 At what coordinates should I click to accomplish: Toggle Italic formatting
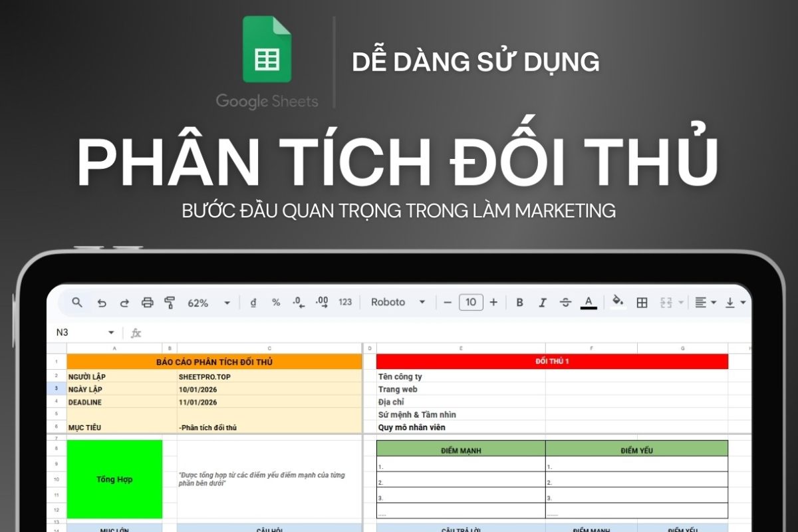pyautogui.click(x=542, y=303)
